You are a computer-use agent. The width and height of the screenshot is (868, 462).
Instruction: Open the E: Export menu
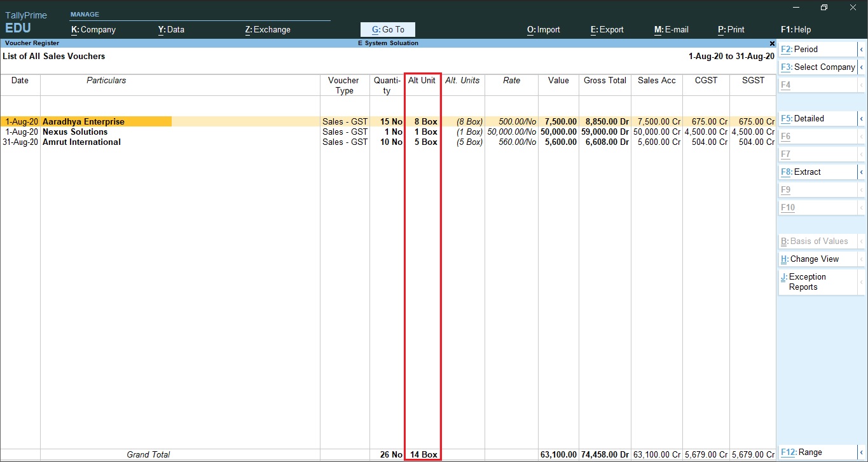(607, 29)
